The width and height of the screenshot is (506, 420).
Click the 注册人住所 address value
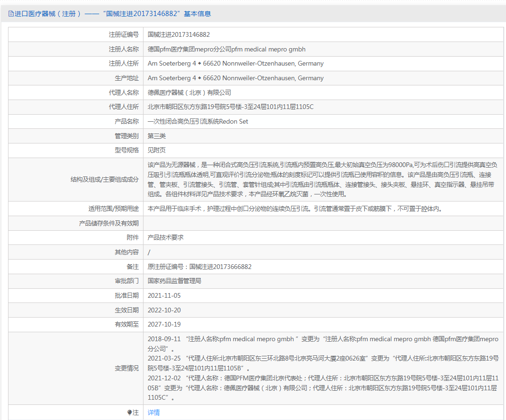click(x=236, y=64)
